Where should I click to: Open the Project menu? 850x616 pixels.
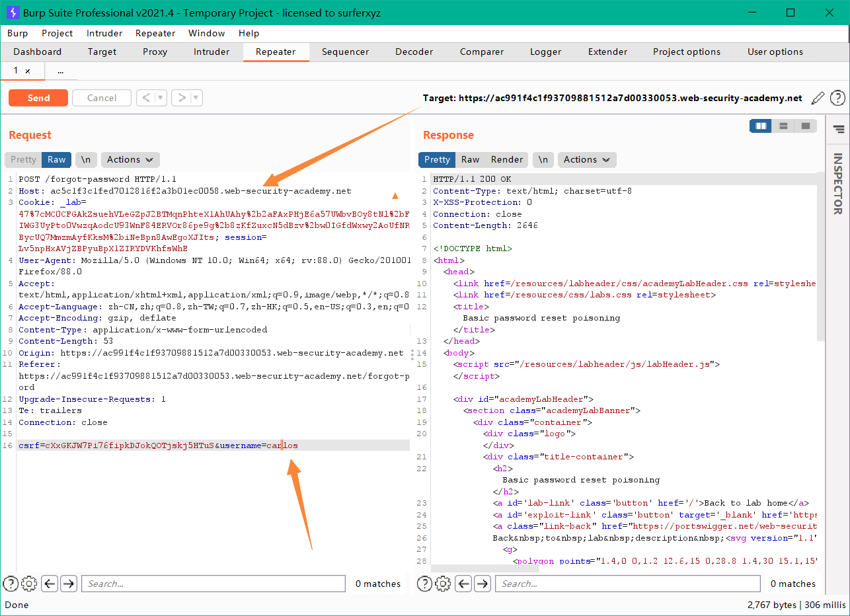pyautogui.click(x=58, y=33)
